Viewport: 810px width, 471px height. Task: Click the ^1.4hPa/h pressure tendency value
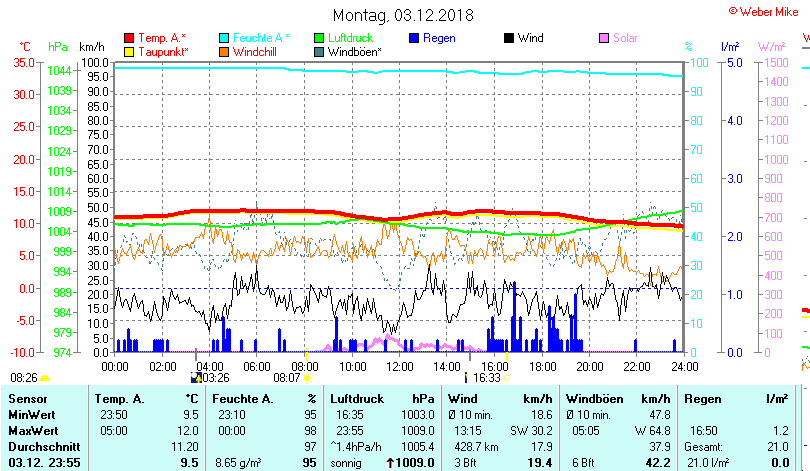(356, 447)
